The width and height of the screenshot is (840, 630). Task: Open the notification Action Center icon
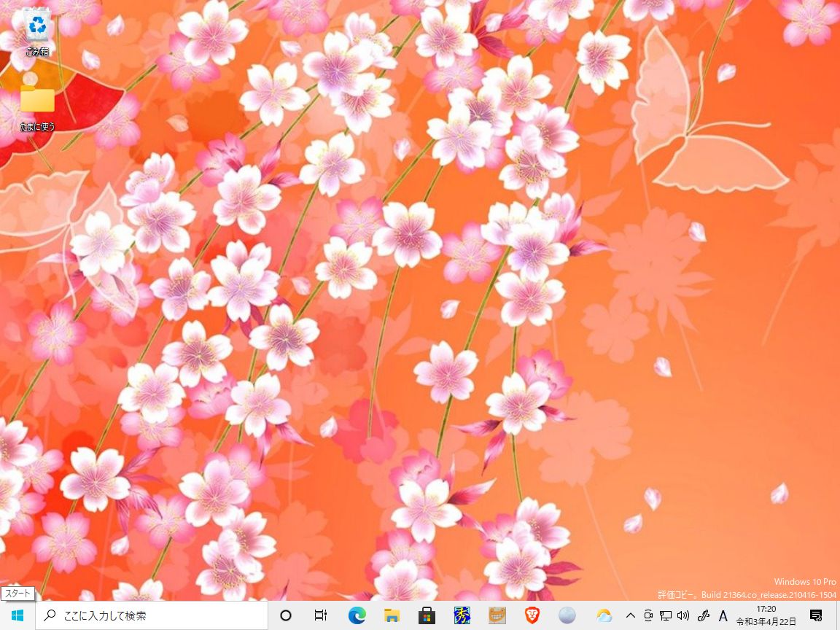[x=816, y=615]
